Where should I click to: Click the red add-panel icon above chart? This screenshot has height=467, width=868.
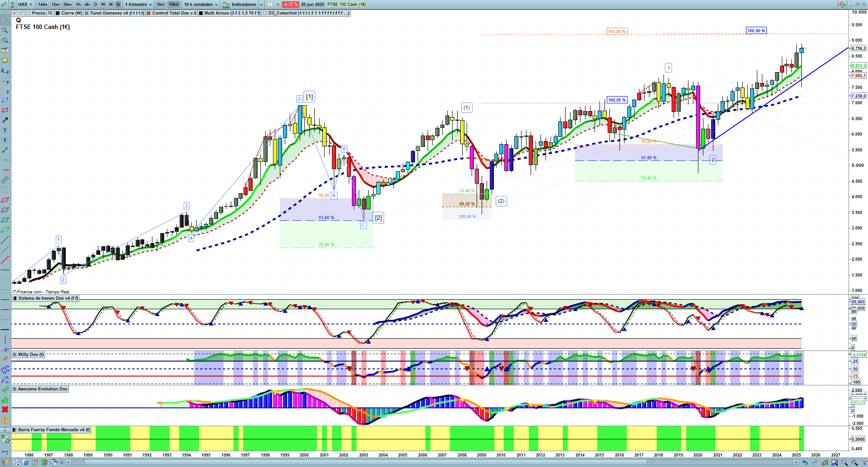pos(15,13)
